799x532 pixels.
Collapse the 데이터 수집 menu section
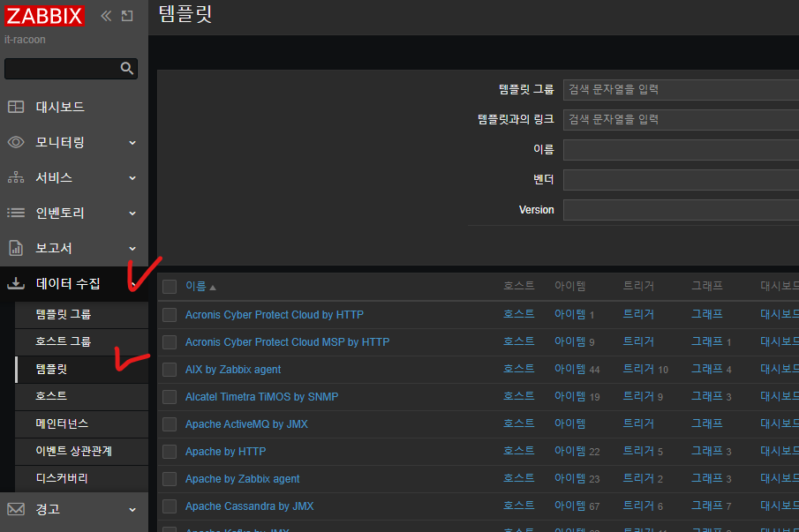(74, 283)
